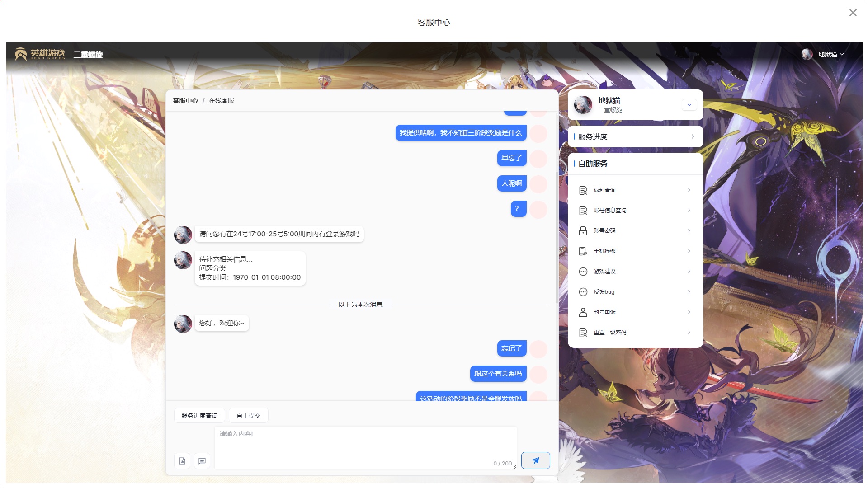Image resolution: width=868 pixels, height=488 pixels.
Task: Click the 游戏建议 chat bubble icon
Action: point(583,272)
